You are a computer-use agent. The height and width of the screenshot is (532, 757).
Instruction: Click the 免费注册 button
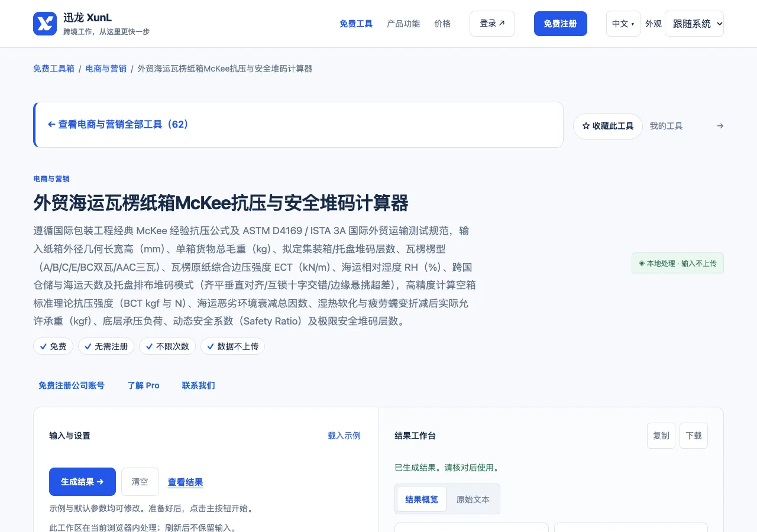point(561,24)
